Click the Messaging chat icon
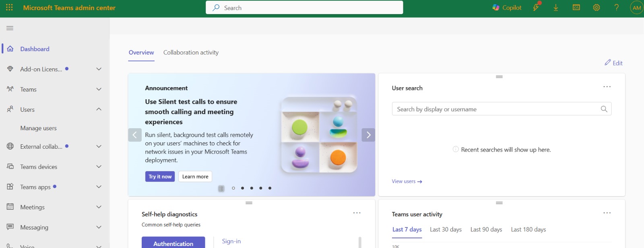The height and width of the screenshot is (248, 644). (x=10, y=227)
